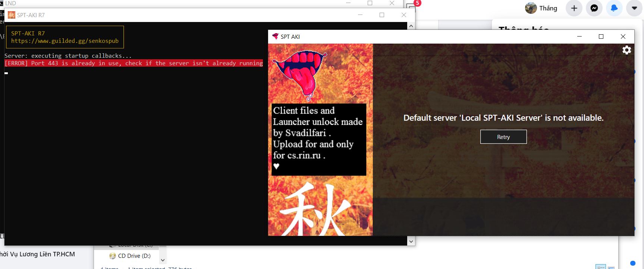The height and width of the screenshot is (269, 644).
Task: Click the SPT-AKI R7 console window icon
Action: point(12,15)
